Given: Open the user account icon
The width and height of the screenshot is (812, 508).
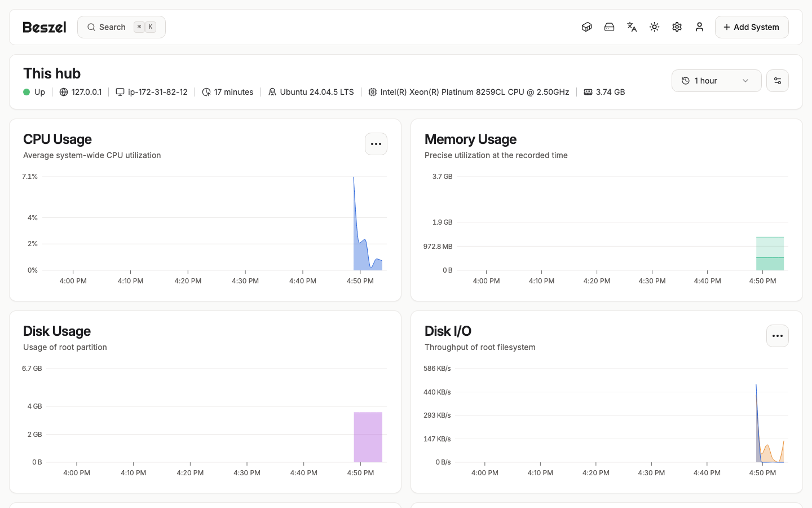Looking at the screenshot, I should (699, 27).
